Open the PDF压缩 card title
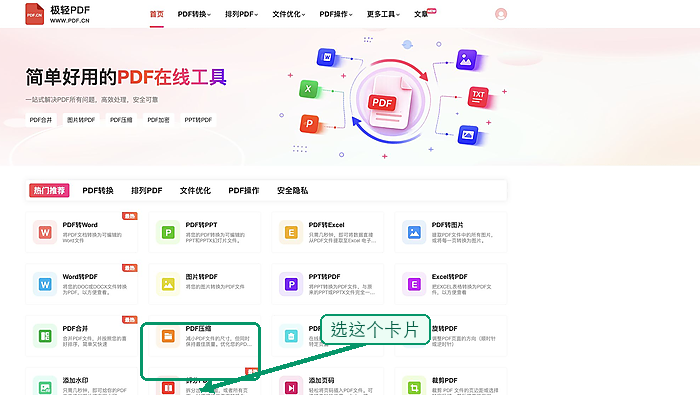 tap(198, 328)
